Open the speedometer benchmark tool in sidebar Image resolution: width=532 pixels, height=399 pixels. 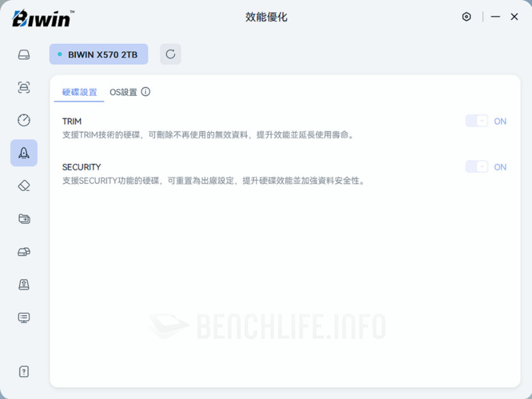tap(23, 120)
